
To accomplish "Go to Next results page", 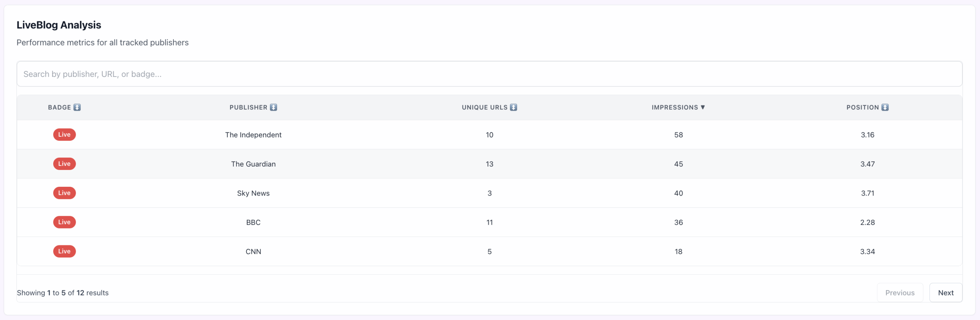I will [x=946, y=293].
